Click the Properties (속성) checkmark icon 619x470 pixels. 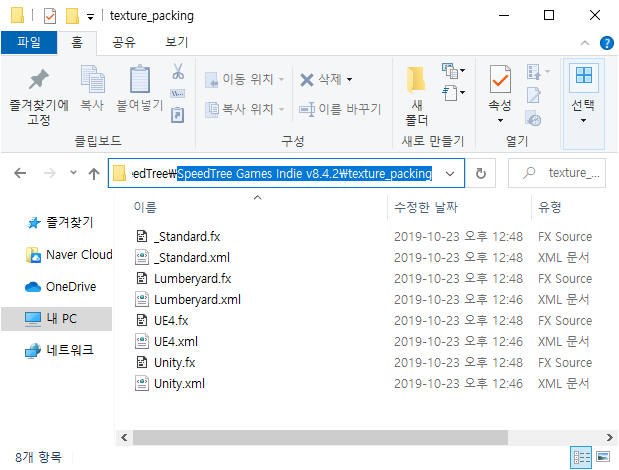coord(500,79)
